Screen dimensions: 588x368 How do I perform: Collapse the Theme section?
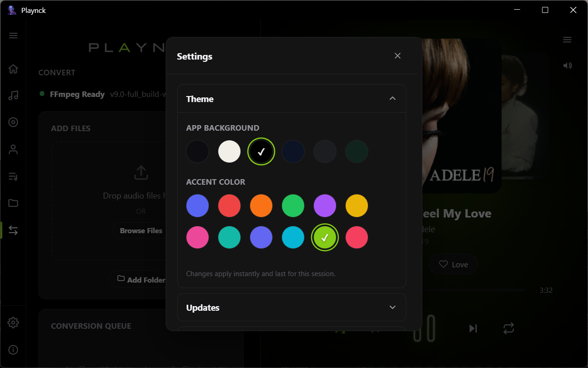click(x=392, y=98)
